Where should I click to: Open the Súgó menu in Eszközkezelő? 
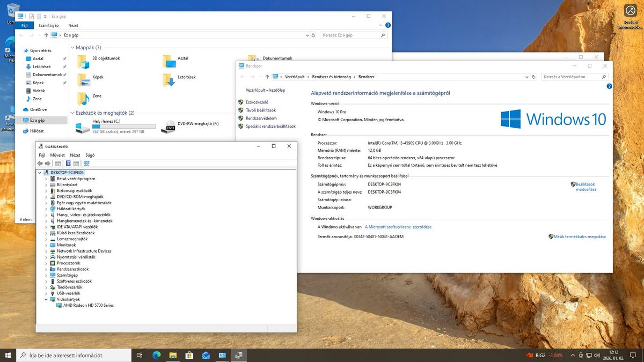click(90, 155)
